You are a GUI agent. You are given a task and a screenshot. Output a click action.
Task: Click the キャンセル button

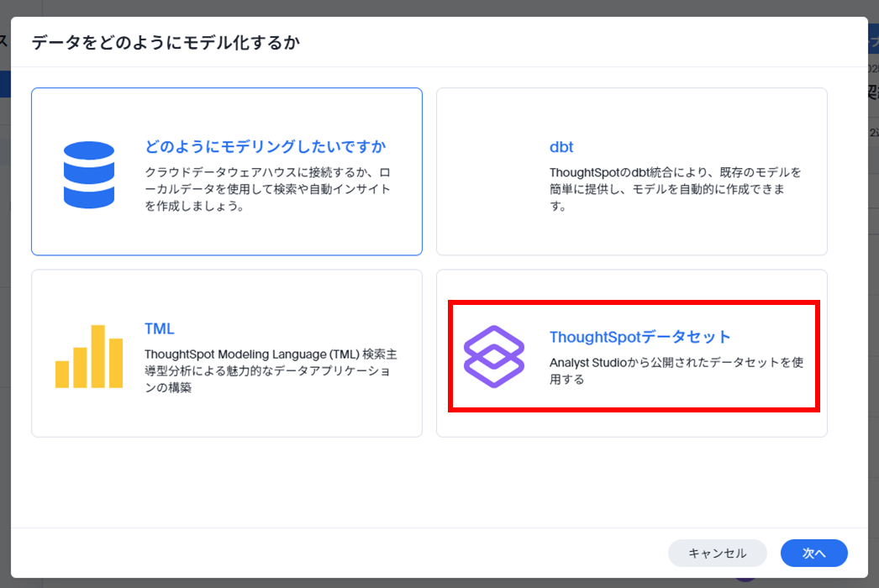tap(717, 554)
